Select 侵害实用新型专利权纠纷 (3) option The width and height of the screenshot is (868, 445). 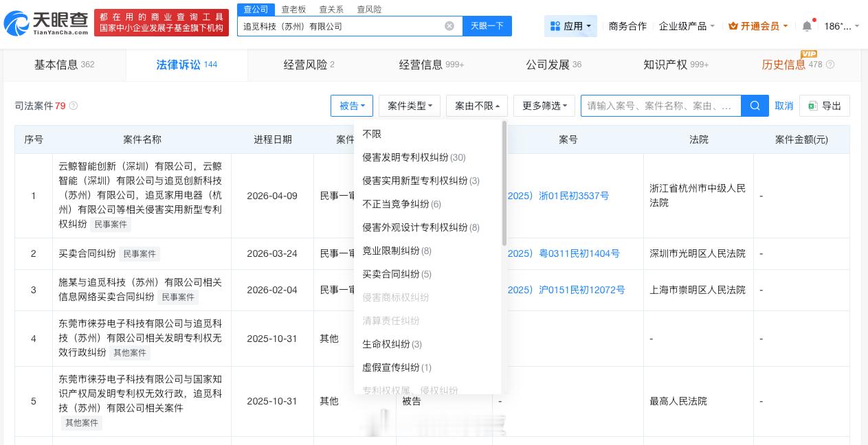click(428, 181)
